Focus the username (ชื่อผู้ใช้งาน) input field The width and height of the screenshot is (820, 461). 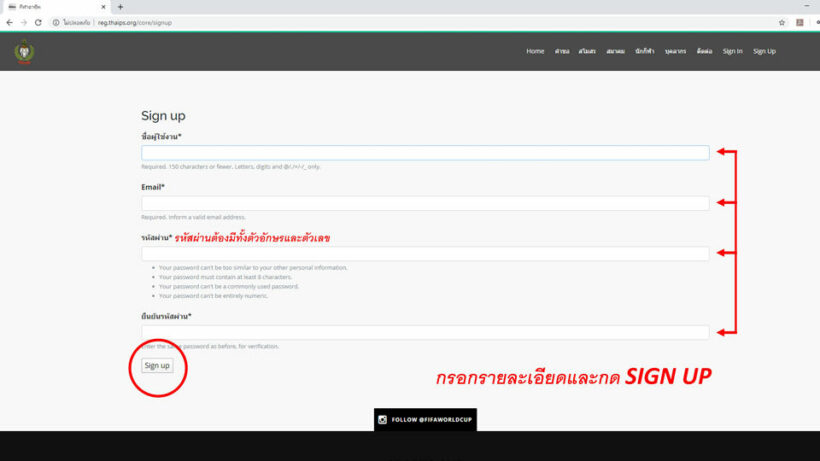click(x=425, y=153)
